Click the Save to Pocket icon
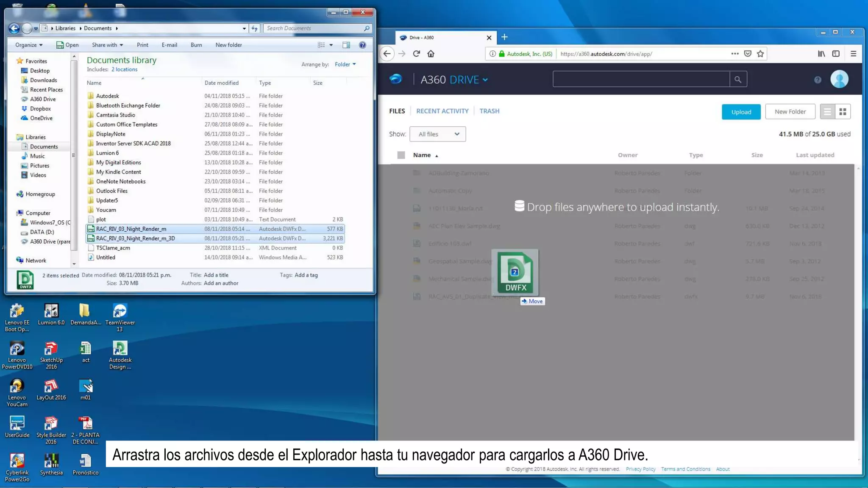Viewport: 868px width, 488px height. [x=748, y=54]
